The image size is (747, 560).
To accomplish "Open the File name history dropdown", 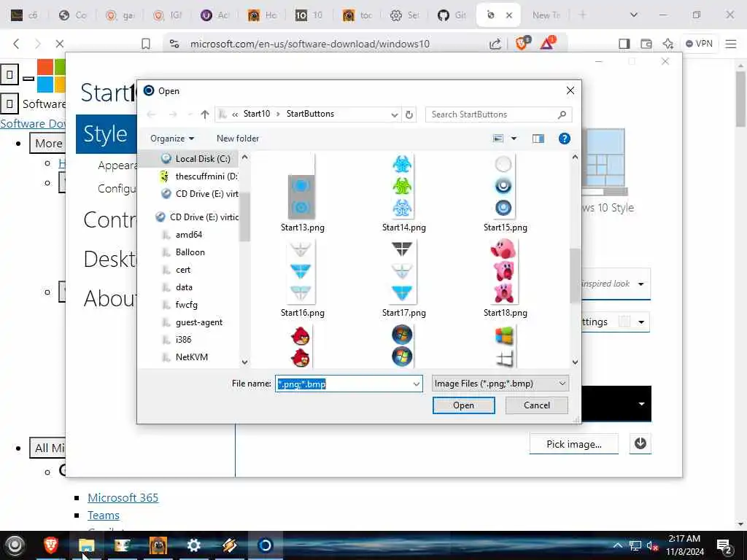I will click(x=417, y=384).
